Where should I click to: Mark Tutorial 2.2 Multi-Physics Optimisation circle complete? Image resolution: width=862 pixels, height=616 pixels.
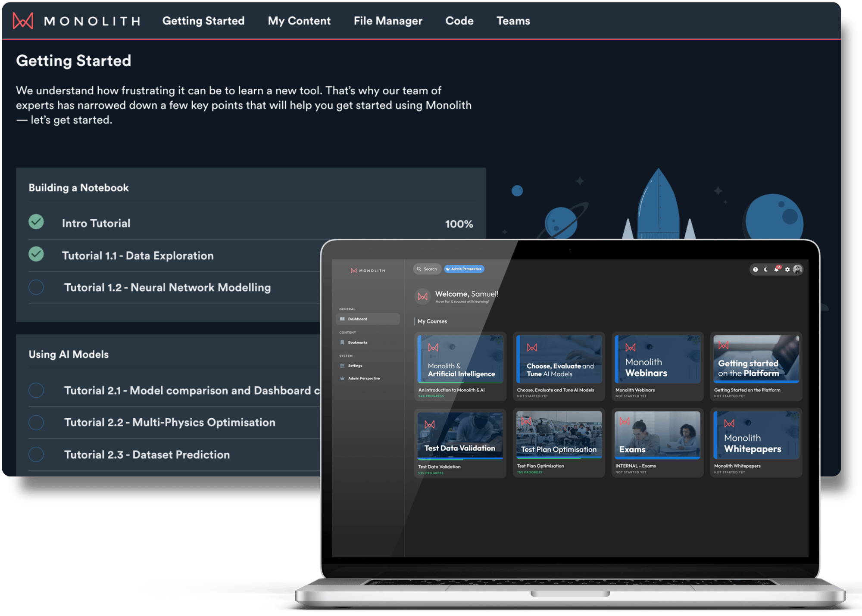[36, 422]
